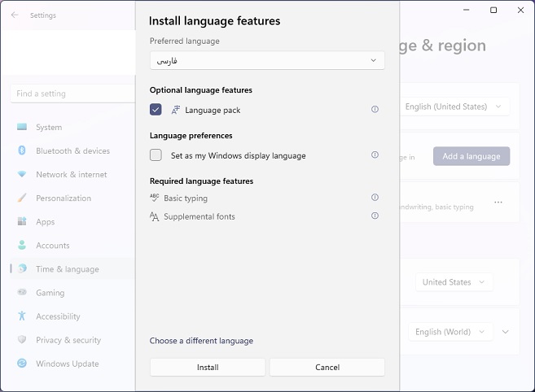Expand the regional format section chevron
Image resolution: width=535 pixels, height=392 pixels.
(x=506, y=332)
